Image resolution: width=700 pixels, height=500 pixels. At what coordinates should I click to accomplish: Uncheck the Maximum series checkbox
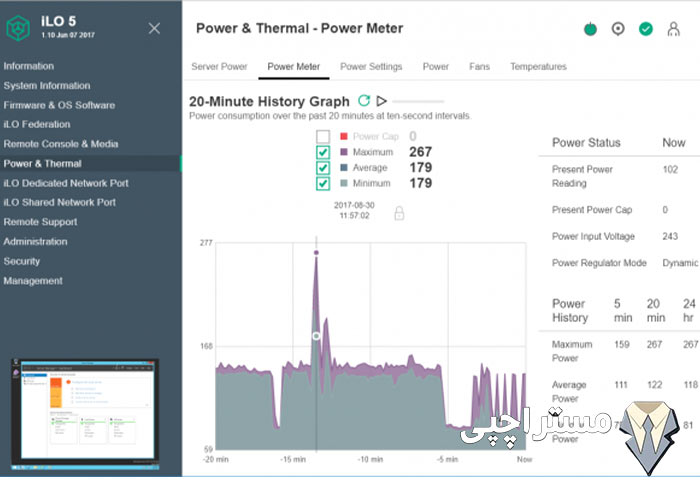coord(323,152)
